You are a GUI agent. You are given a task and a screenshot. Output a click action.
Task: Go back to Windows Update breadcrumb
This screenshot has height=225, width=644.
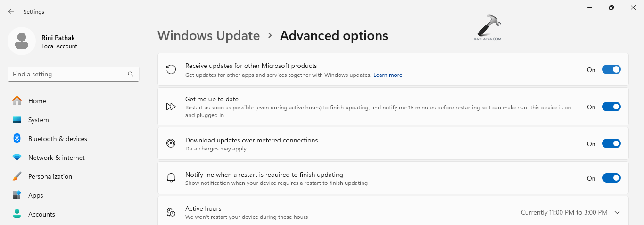208,36
